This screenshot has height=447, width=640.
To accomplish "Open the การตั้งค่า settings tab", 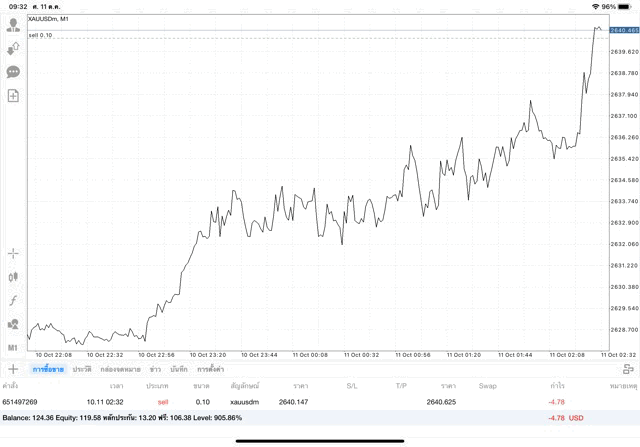I will click(x=210, y=369).
